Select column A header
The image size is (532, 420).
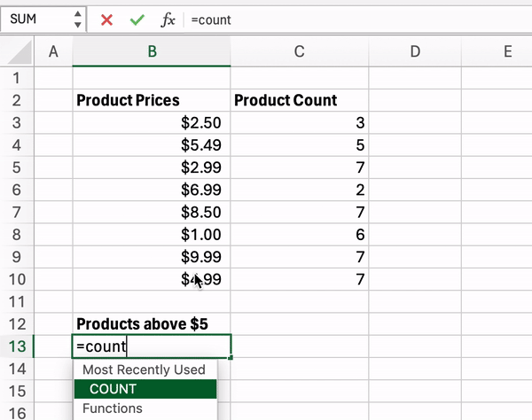click(x=53, y=52)
